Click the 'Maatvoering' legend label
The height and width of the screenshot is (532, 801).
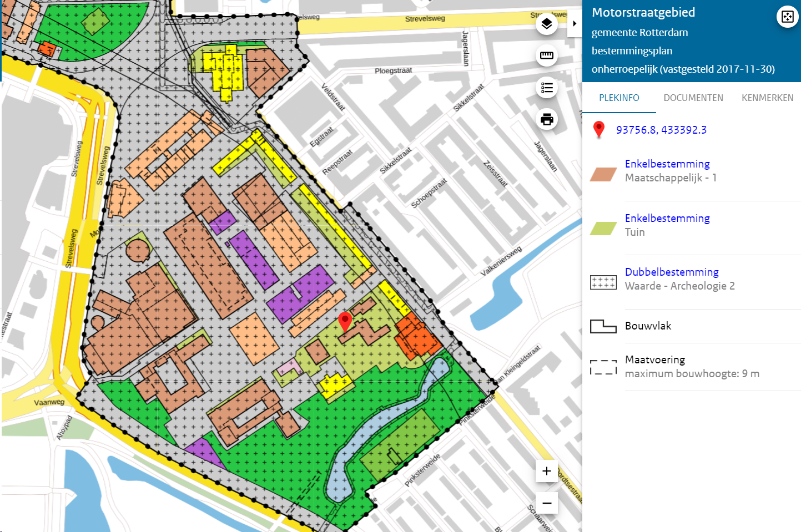coord(655,359)
